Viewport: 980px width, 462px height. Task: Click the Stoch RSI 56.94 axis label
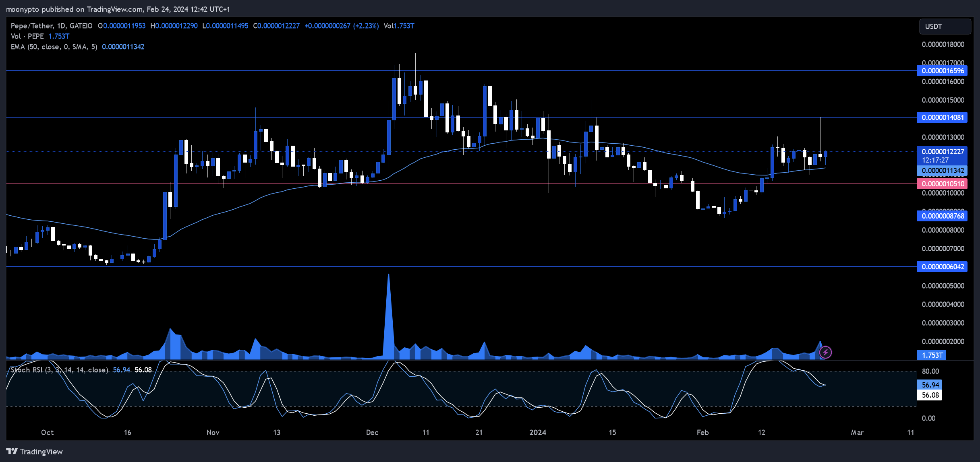tap(930, 385)
